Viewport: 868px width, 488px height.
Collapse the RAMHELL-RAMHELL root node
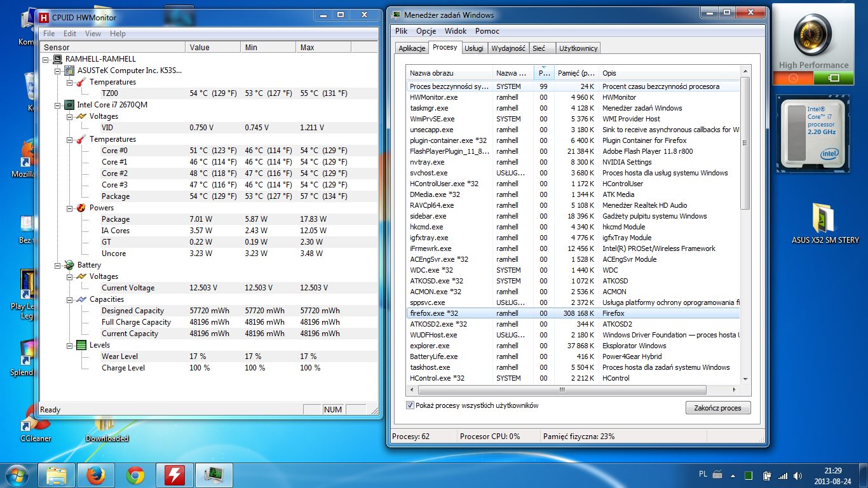tap(46, 59)
